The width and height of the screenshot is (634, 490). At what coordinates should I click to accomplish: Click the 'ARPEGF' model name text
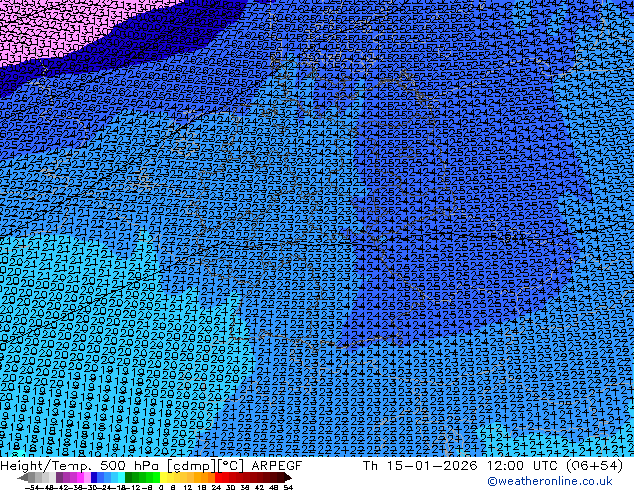click(x=277, y=465)
